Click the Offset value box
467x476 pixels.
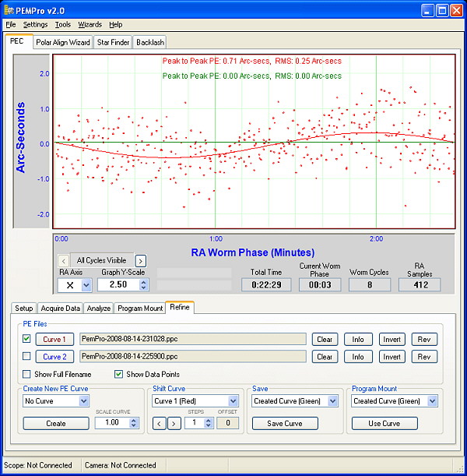pyautogui.click(x=228, y=423)
